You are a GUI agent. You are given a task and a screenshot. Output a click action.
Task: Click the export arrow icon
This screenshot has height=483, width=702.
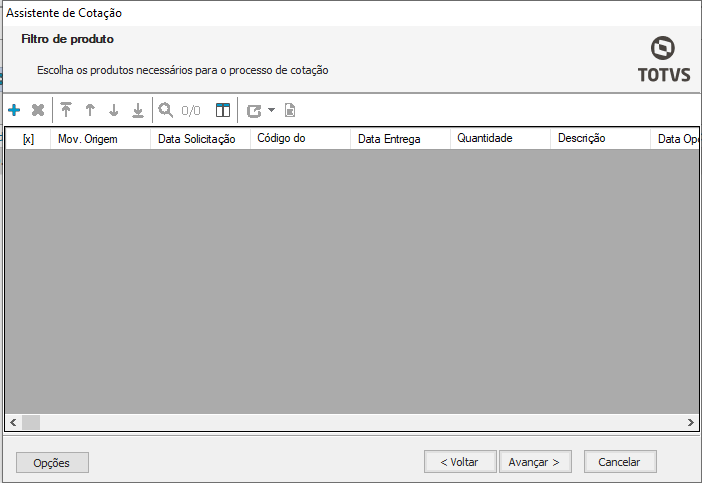tap(254, 110)
